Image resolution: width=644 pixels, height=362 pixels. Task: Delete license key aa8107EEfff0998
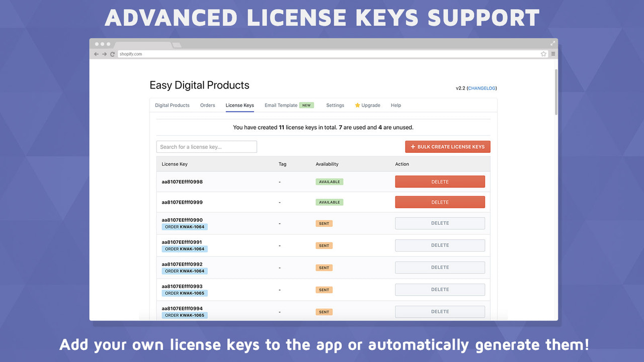click(440, 182)
